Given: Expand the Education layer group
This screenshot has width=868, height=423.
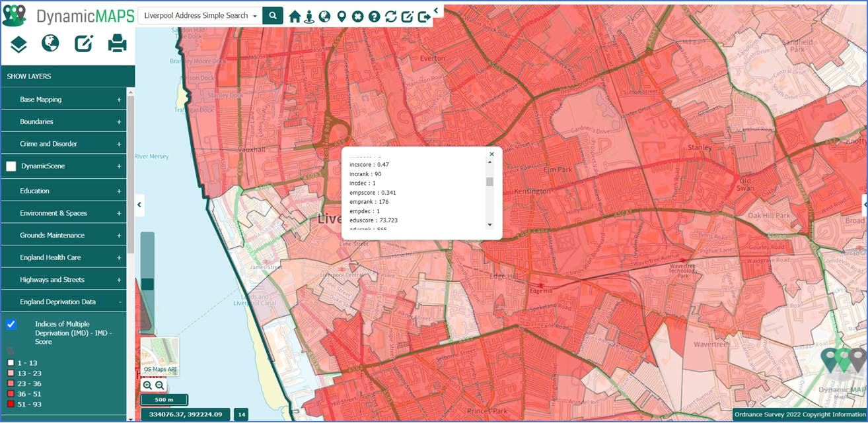Looking at the screenshot, I should 119,191.
